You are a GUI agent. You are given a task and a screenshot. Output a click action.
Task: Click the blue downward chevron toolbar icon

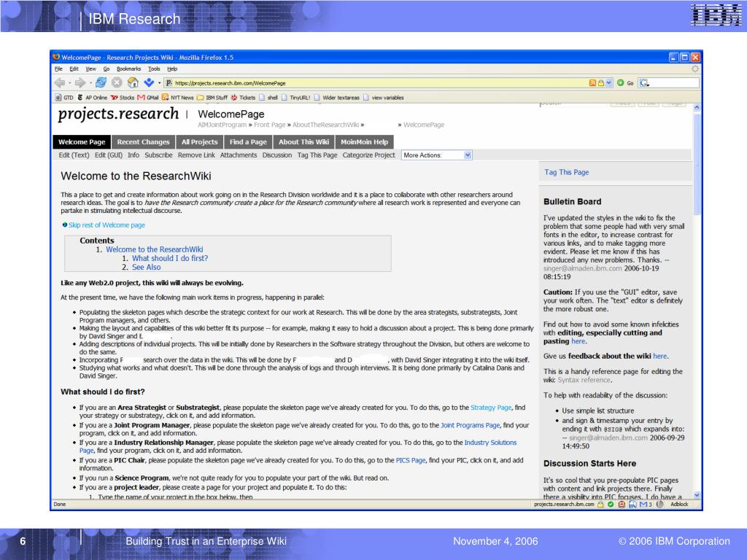tap(149, 82)
